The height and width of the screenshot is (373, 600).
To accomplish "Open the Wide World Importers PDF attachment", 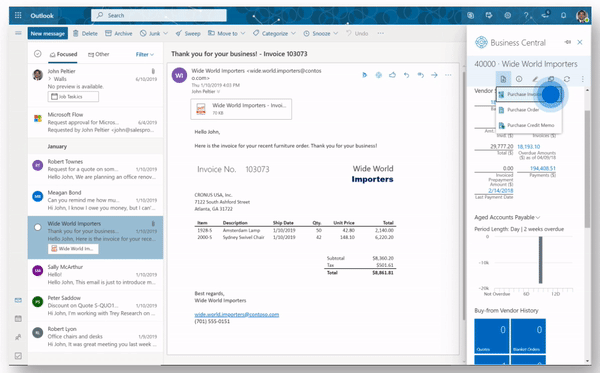I will [241, 109].
